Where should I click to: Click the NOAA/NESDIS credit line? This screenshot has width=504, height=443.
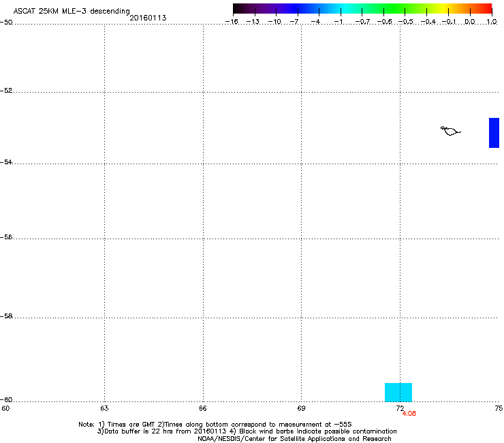click(x=294, y=439)
